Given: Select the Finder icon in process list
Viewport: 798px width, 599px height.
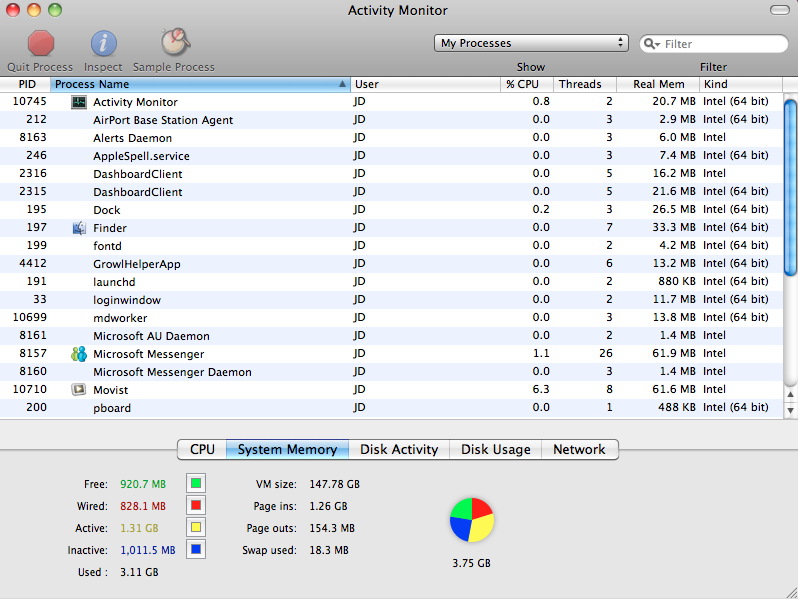Looking at the screenshot, I should tap(79, 228).
